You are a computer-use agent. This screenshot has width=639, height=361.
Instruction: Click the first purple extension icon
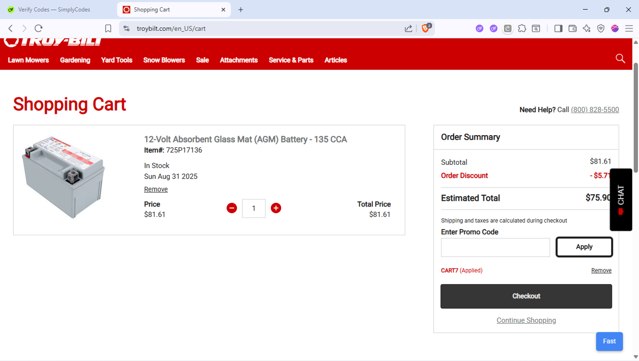[479, 28]
